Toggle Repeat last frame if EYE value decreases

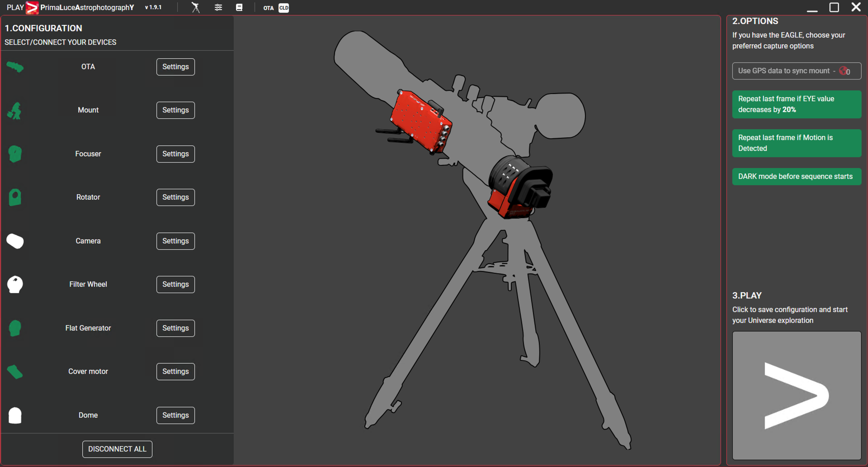[x=796, y=104]
